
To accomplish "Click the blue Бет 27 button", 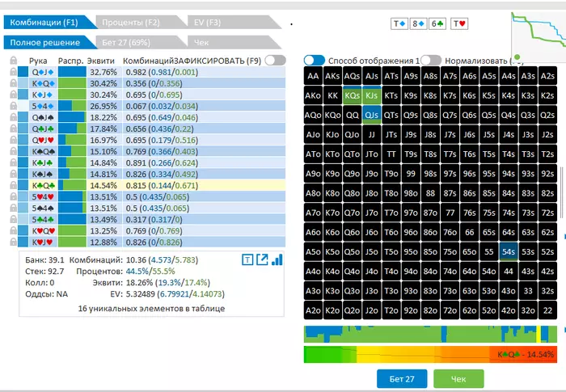I will pyautogui.click(x=402, y=378).
